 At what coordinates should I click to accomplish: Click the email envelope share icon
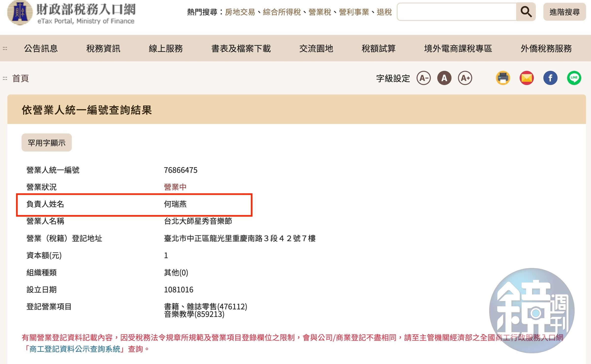point(526,78)
